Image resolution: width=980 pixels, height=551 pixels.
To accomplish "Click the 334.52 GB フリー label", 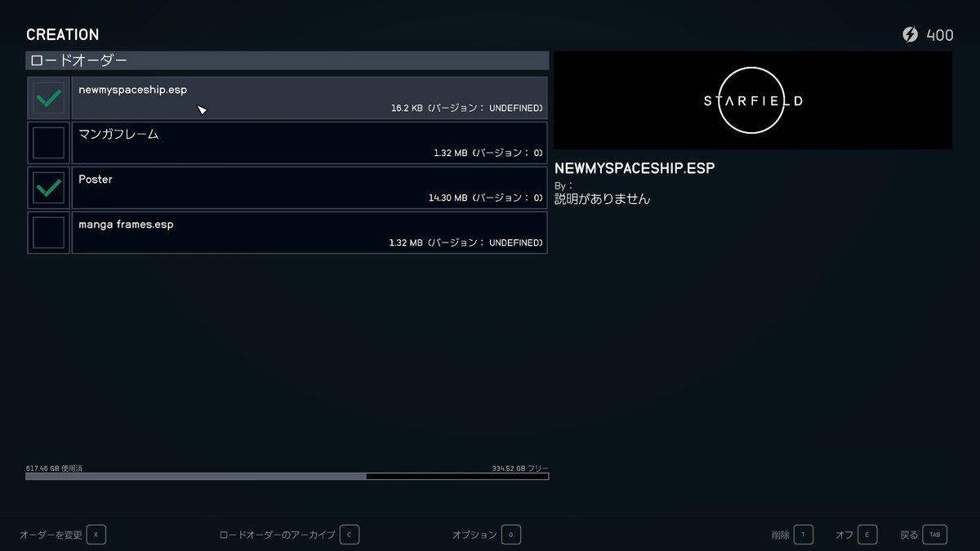I will pyautogui.click(x=520, y=468).
